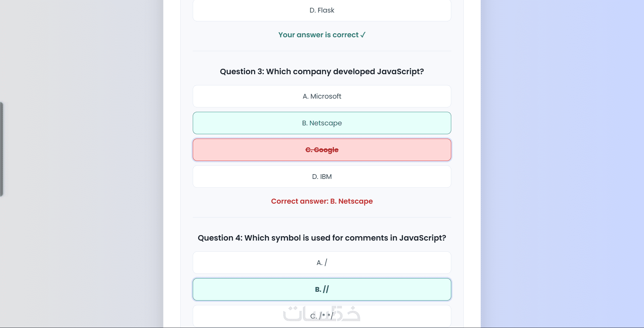Click the divider line above Question 4
Screen dimensions: 644x328
[x=322, y=218]
